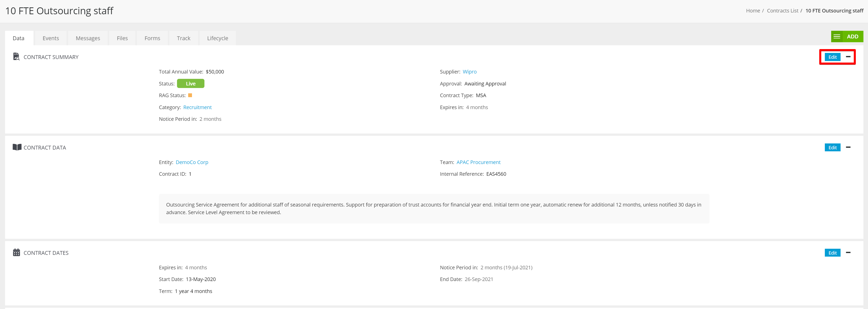
Task: Collapse the Contract Summary section
Action: pyautogui.click(x=848, y=57)
